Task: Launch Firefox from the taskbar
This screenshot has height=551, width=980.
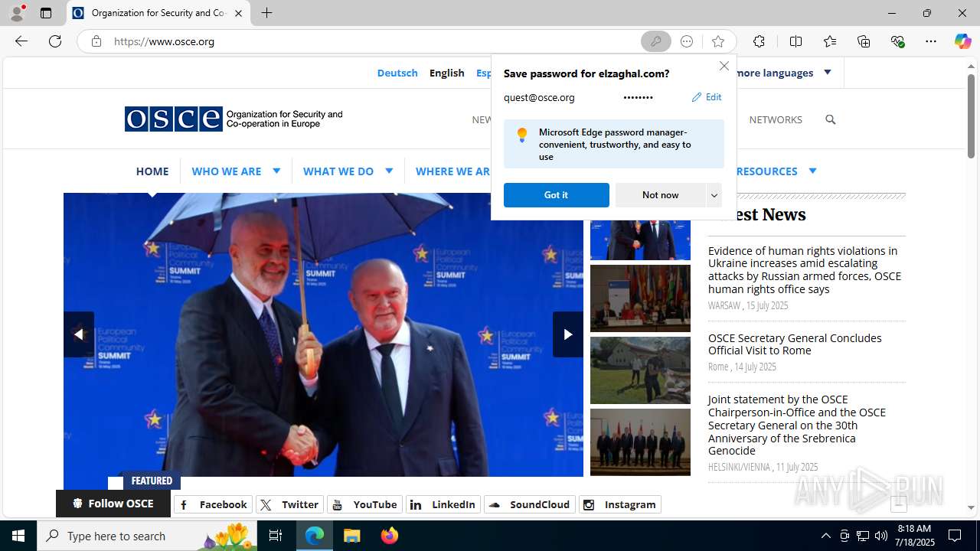Action: 390,536
